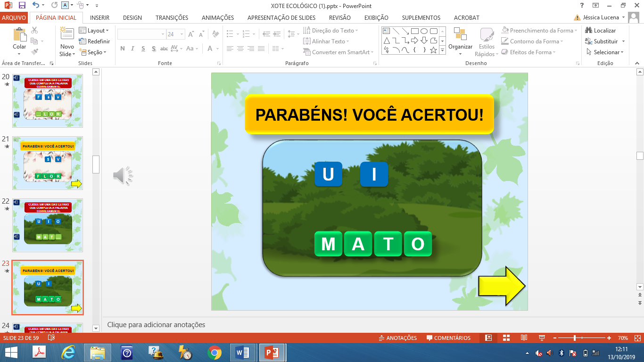Select slide 21 thumbnail
This screenshot has height=362, width=644.
[x=48, y=163]
